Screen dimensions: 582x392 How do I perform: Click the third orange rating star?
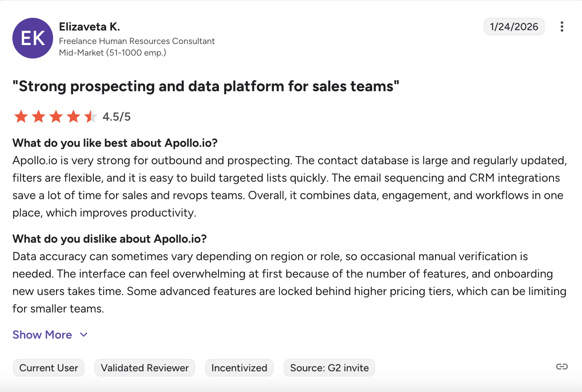tap(56, 117)
